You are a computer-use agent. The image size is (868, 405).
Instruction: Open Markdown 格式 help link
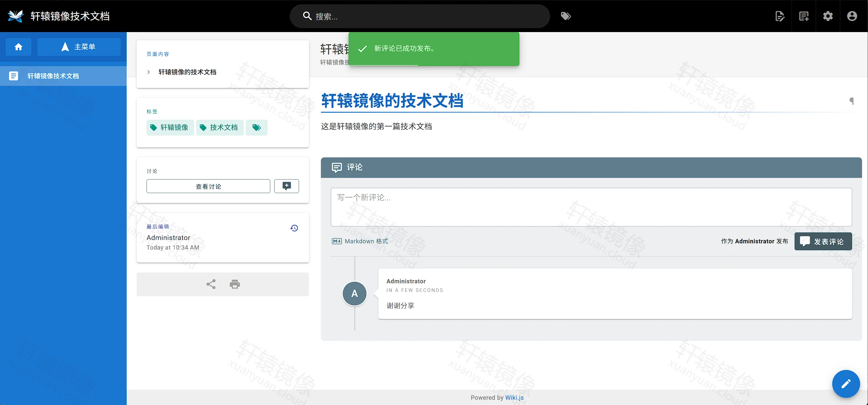[360, 241]
